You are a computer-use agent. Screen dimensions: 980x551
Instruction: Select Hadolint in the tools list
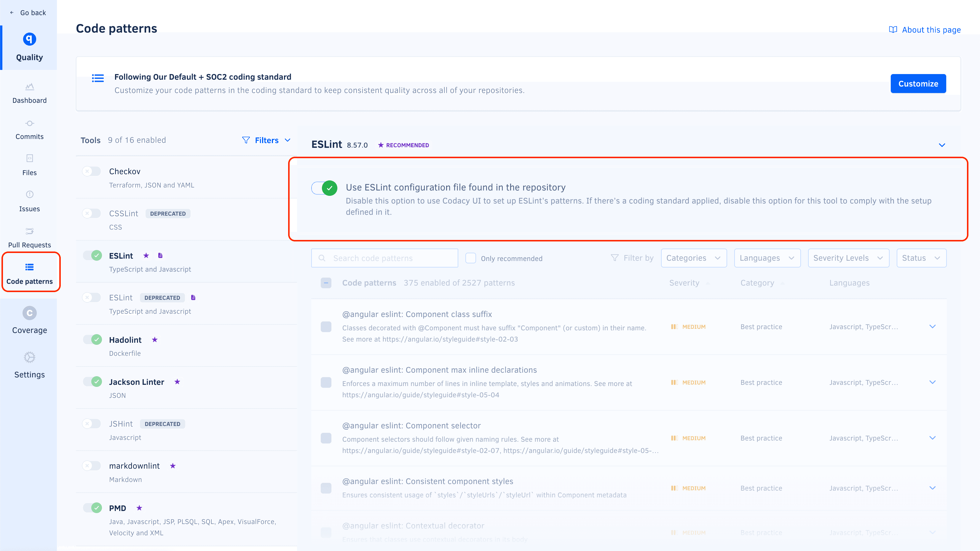125,339
